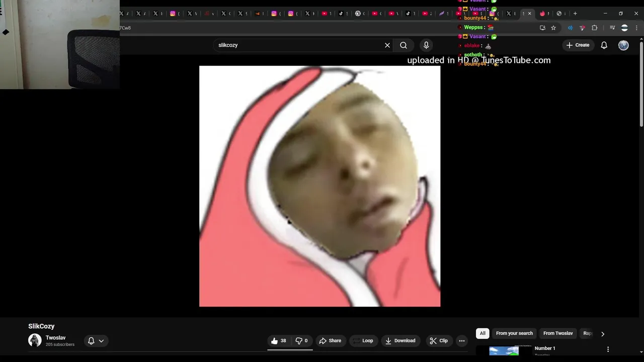Start voice search with the microphone

pos(426,45)
